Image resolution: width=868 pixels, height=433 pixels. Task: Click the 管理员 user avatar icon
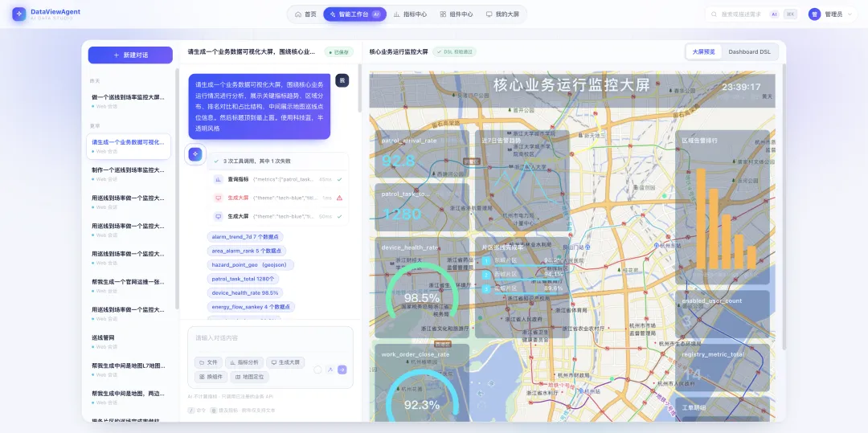pos(814,14)
